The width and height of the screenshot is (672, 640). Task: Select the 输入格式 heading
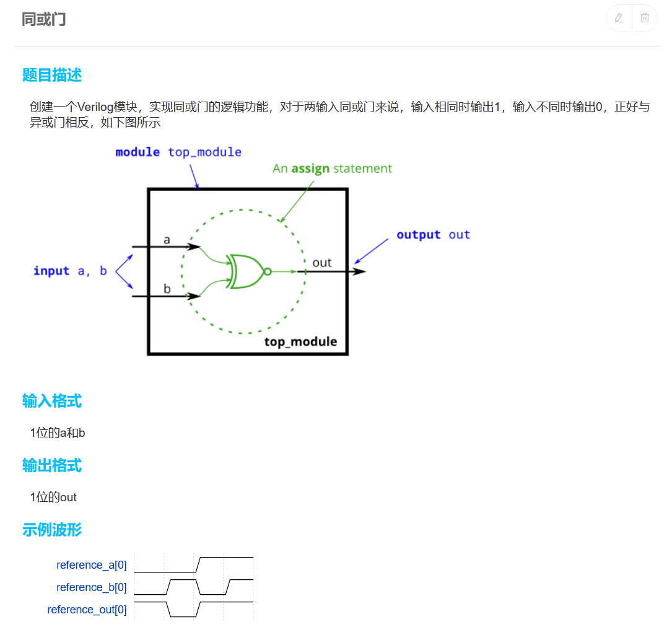[52, 401]
